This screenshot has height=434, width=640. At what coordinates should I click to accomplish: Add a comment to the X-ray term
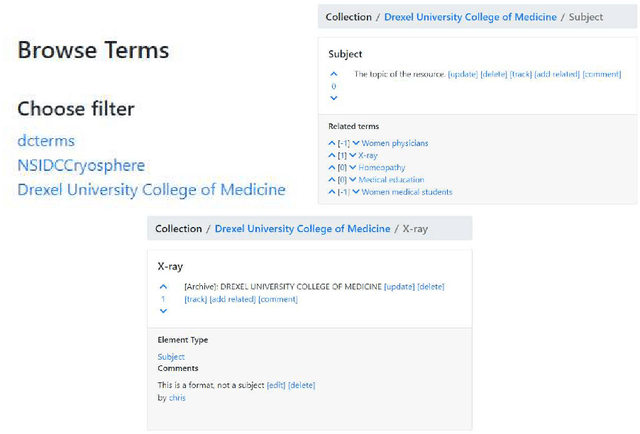[x=278, y=299]
